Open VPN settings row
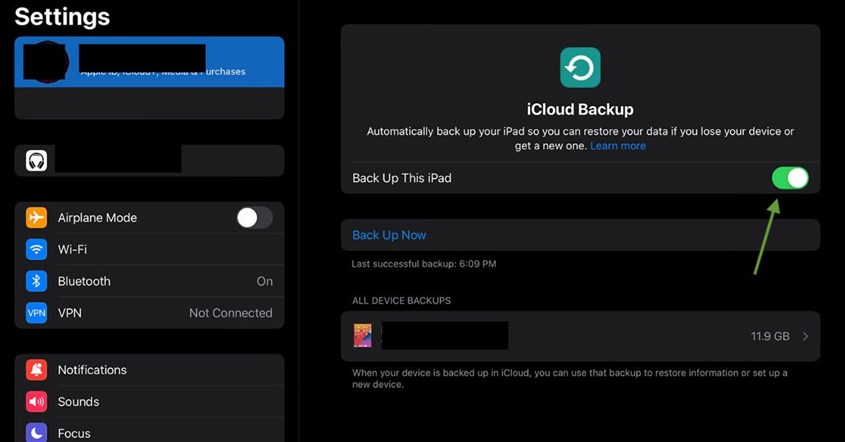The image size is (845, 442). [149, 313]
